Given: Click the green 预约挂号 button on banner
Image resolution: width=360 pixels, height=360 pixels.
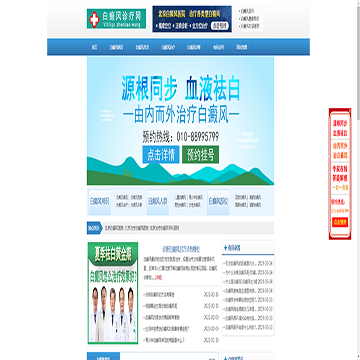Looking at the screenshot, I should (201, 154).
